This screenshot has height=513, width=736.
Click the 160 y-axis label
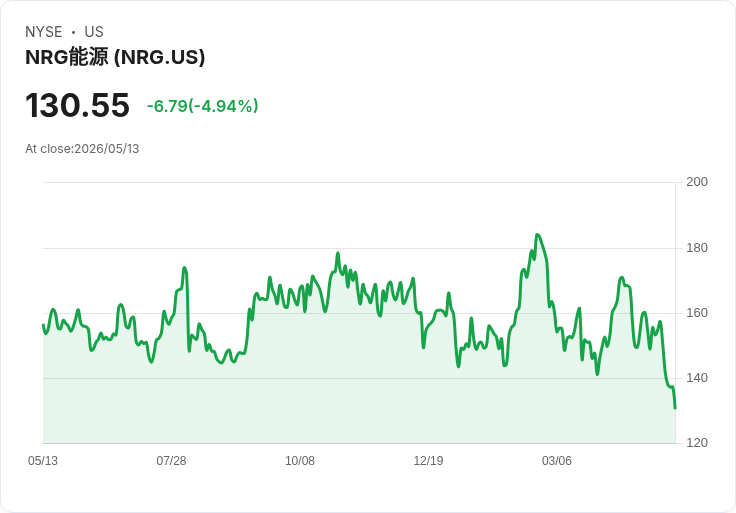coord(697,313)
